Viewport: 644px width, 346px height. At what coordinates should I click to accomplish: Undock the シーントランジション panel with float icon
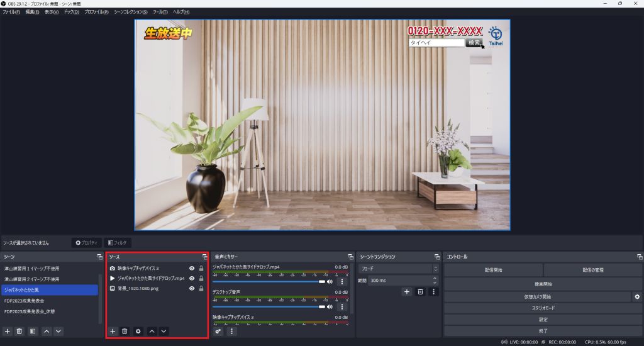pyautogui.click(x=437, y=257)
